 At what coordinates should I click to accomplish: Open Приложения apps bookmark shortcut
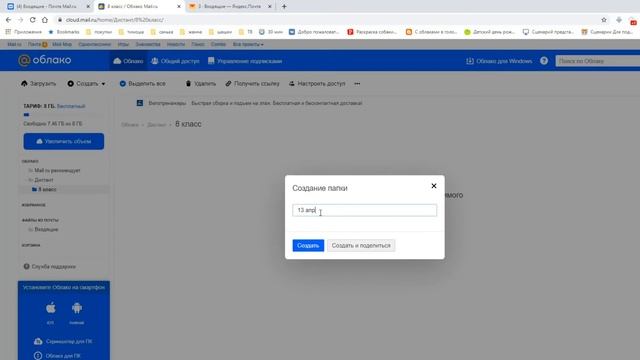point(24,31)
